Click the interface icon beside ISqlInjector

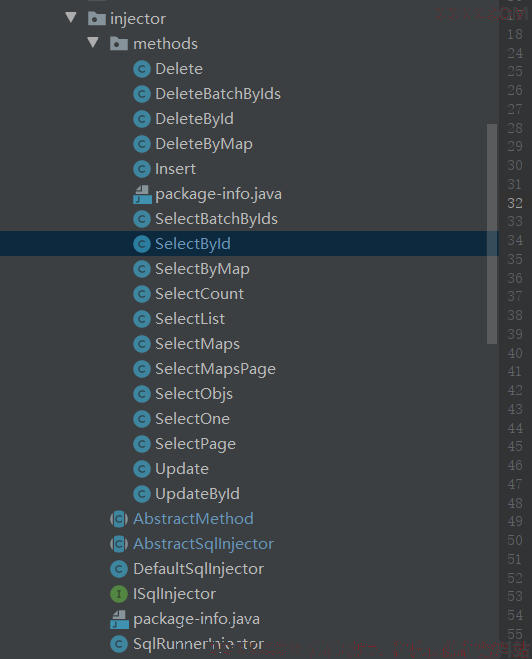click(119, 594)
